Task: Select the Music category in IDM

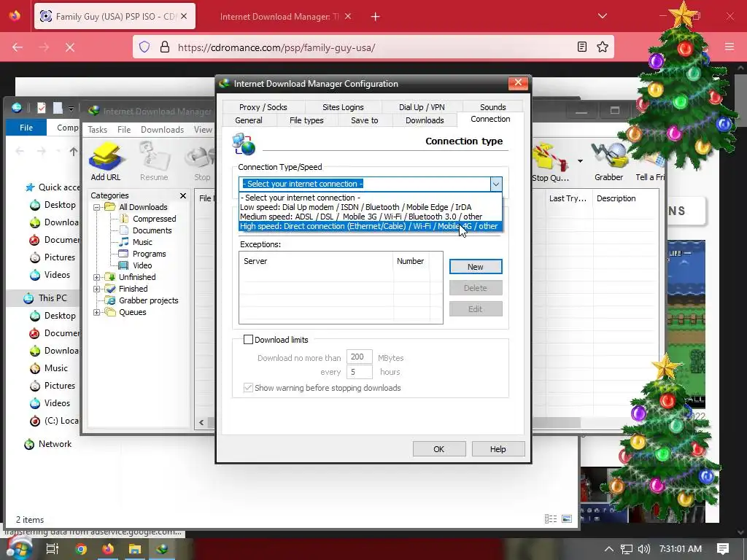Action: coord(142,242)
